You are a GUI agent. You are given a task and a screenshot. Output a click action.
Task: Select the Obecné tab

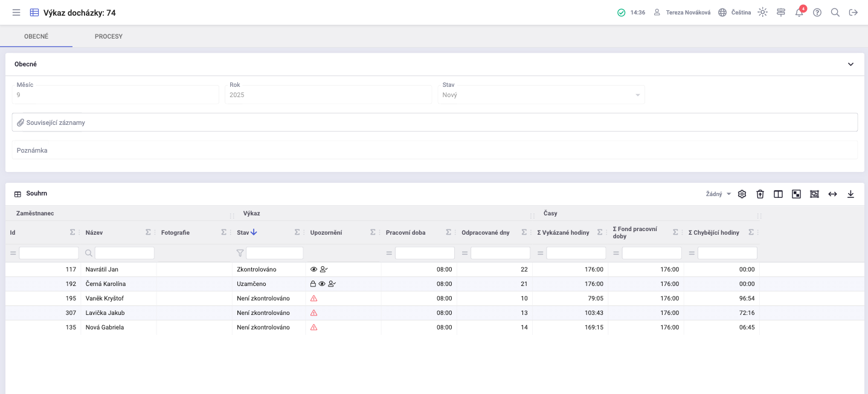[36, 37]
